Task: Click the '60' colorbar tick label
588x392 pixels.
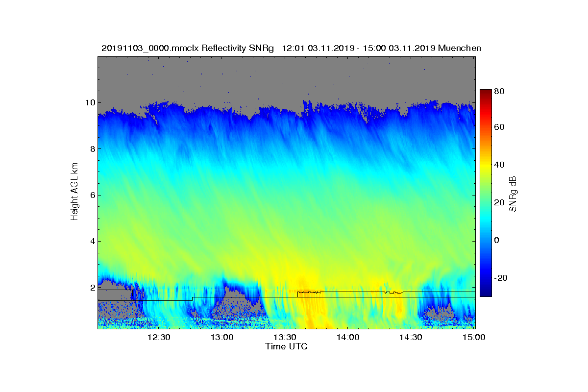Action: (500, 127)
